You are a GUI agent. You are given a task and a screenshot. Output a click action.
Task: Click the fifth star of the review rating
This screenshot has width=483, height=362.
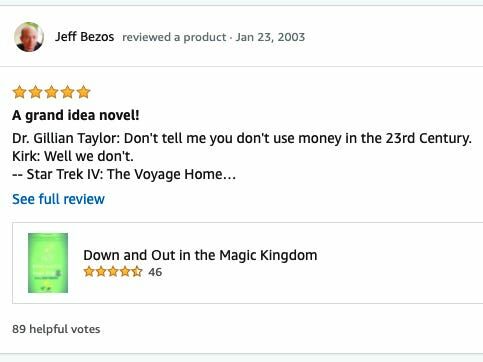click(83, 92)
